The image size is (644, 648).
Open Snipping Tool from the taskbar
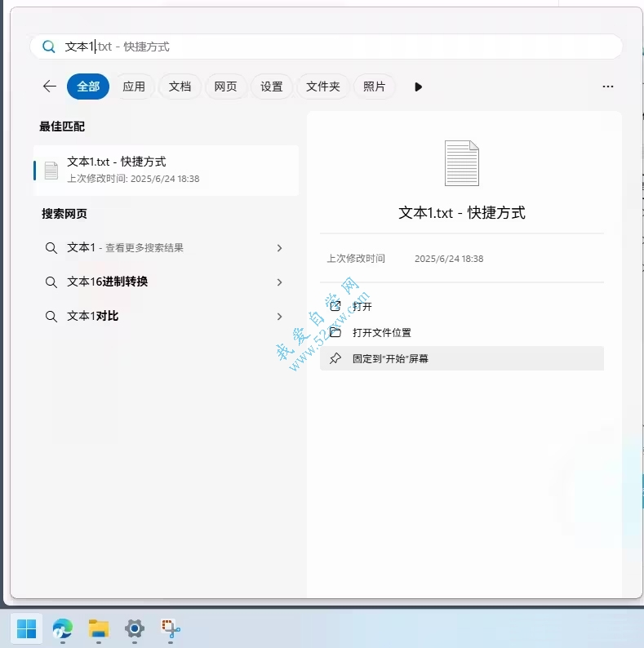coord(171,628)
